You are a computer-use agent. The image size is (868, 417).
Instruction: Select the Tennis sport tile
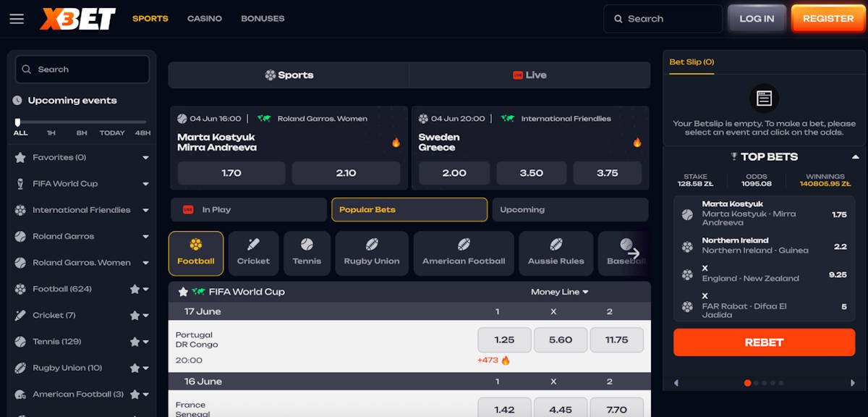tap(307, 253)
